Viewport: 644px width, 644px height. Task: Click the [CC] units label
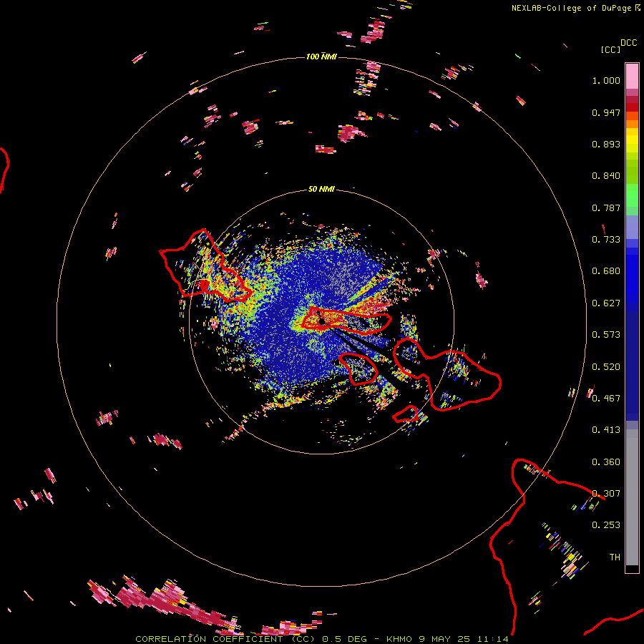pos(610,49)
